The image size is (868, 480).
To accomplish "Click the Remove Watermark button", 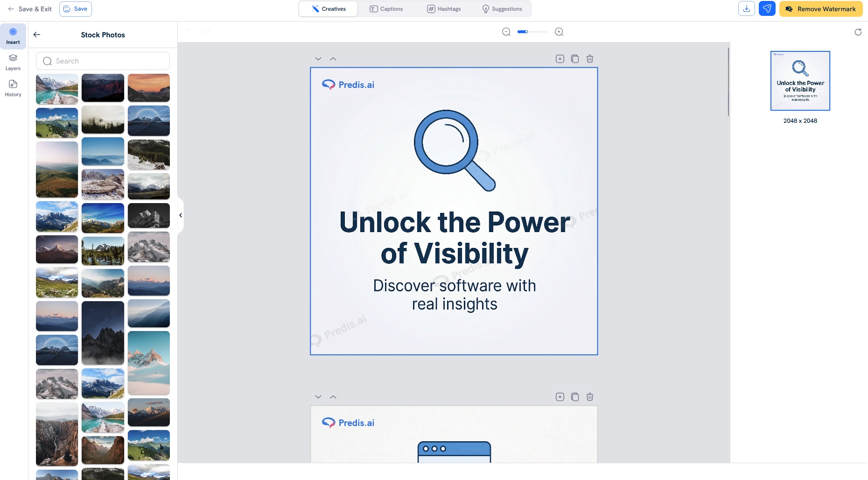I will [820, 8].
